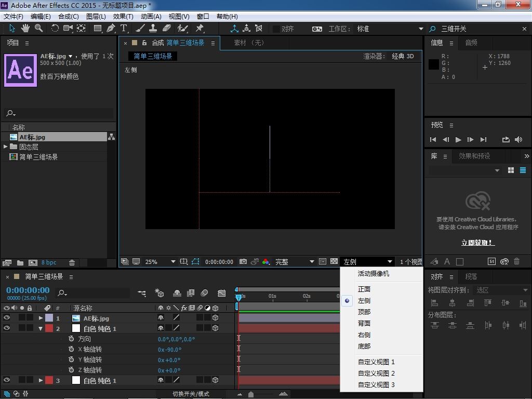The width and height of the screenshot is (532, 399).
Task: Select the Hand tool
Action: tap(26, 29)
